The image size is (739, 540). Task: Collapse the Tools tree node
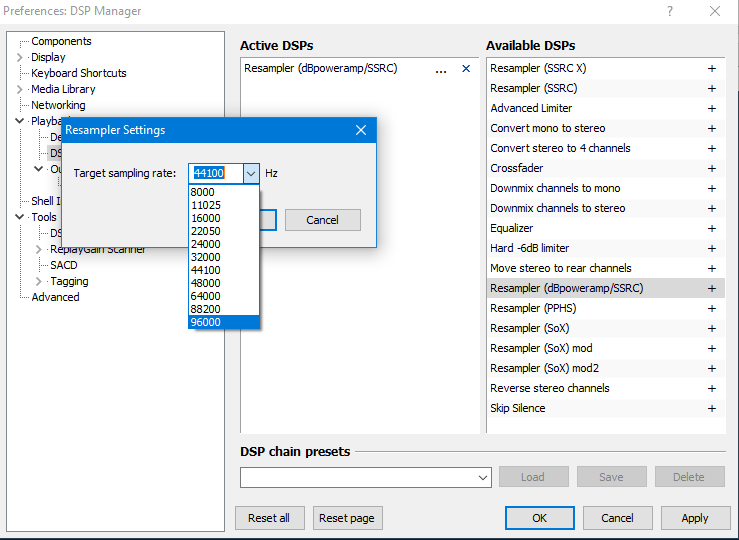[19, 217]
